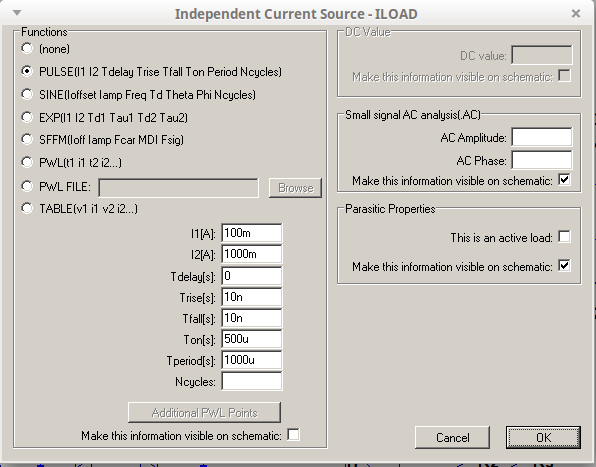Edit the I2[A] value field
Image resolution: width=596 pixels, height=467 pixels.
coord(252,254)
